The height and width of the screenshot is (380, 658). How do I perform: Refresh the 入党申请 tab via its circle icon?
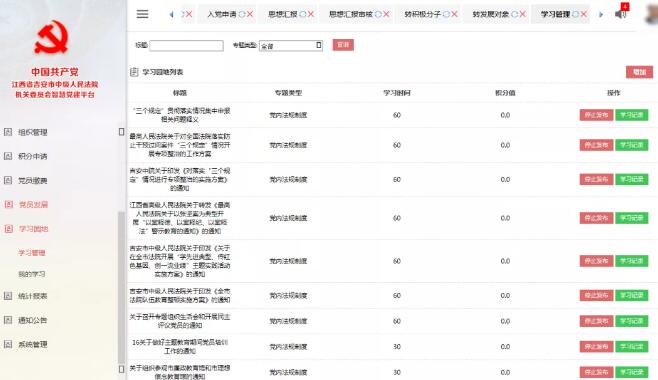pyautogui.click(x=242, y=14)
